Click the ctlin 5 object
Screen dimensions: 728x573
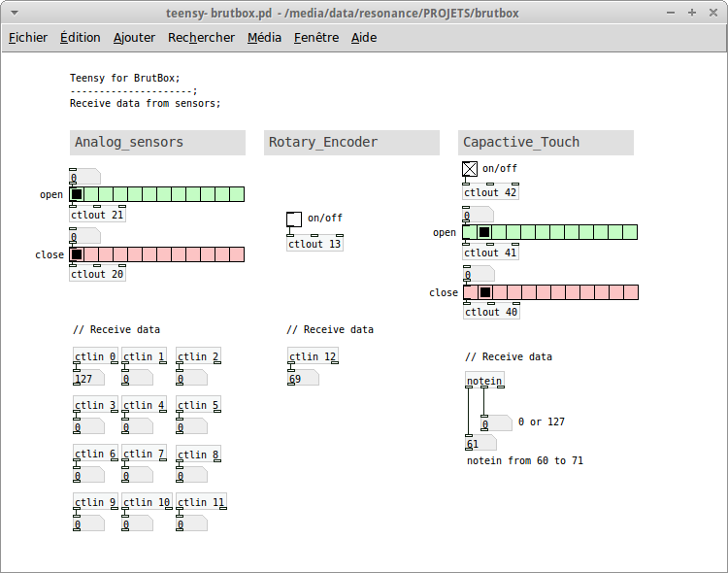point(198,405)
